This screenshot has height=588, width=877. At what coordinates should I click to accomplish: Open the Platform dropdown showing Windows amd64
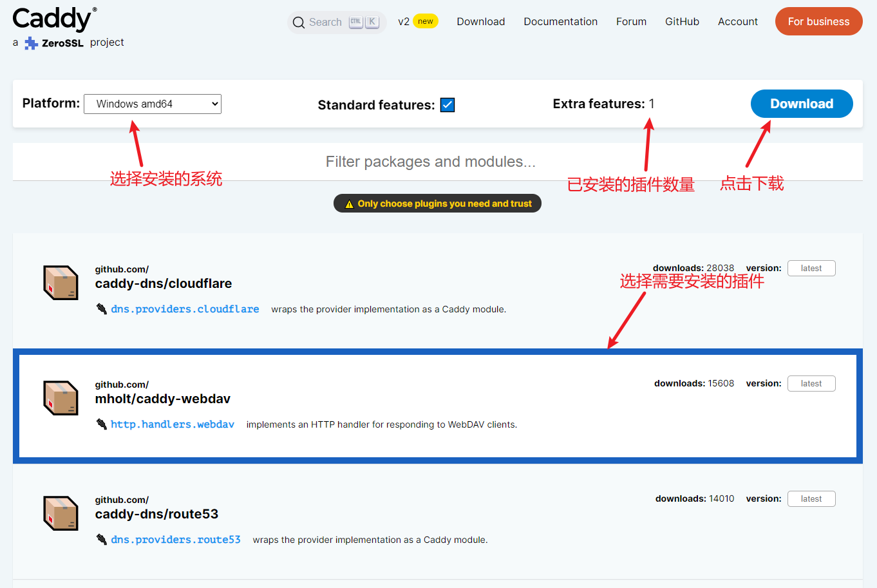(x=153, y=104)
